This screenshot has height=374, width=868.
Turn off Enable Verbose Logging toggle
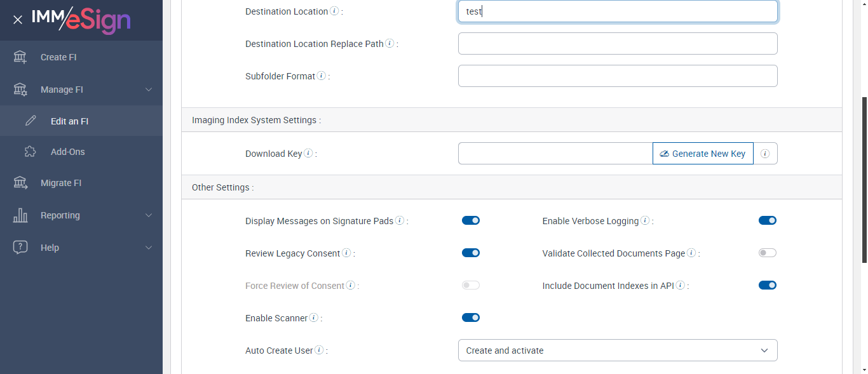768,220
